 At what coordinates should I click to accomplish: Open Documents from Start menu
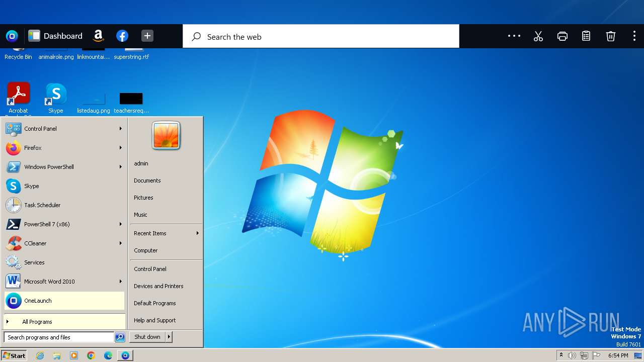166,180
